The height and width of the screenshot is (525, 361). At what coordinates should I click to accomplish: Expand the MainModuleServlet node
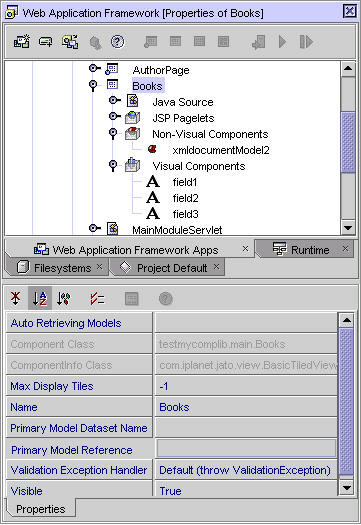94,228
